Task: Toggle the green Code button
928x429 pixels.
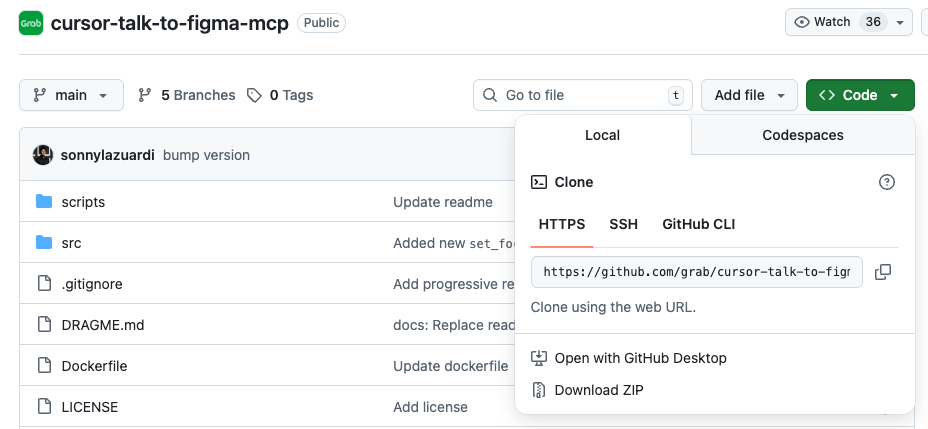Action: (860, 95)
